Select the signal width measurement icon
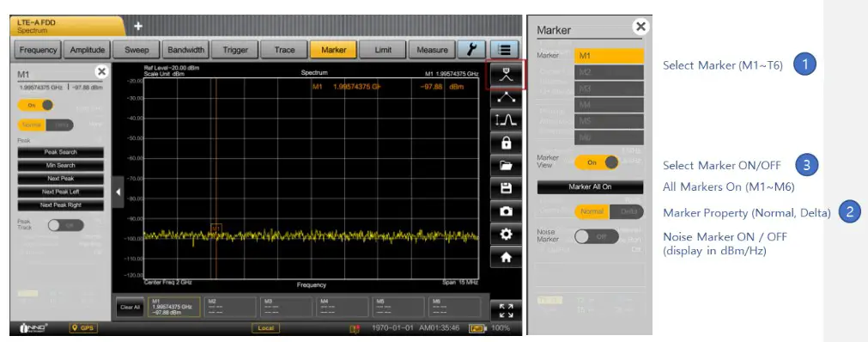The height and width of the screenshot is (342, 868). [506, 119]
